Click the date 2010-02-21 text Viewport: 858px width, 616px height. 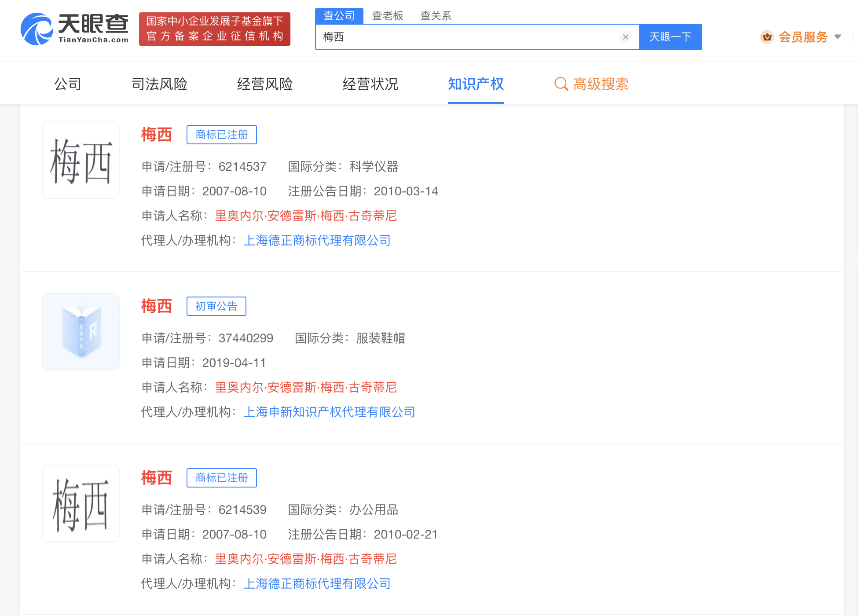pos(406,534)
